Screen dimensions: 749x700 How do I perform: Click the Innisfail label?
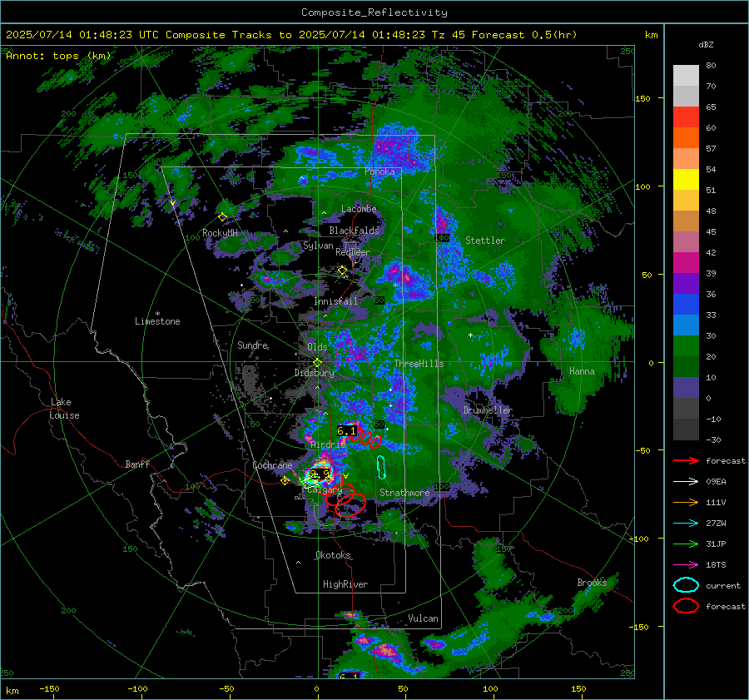(335, 301)
